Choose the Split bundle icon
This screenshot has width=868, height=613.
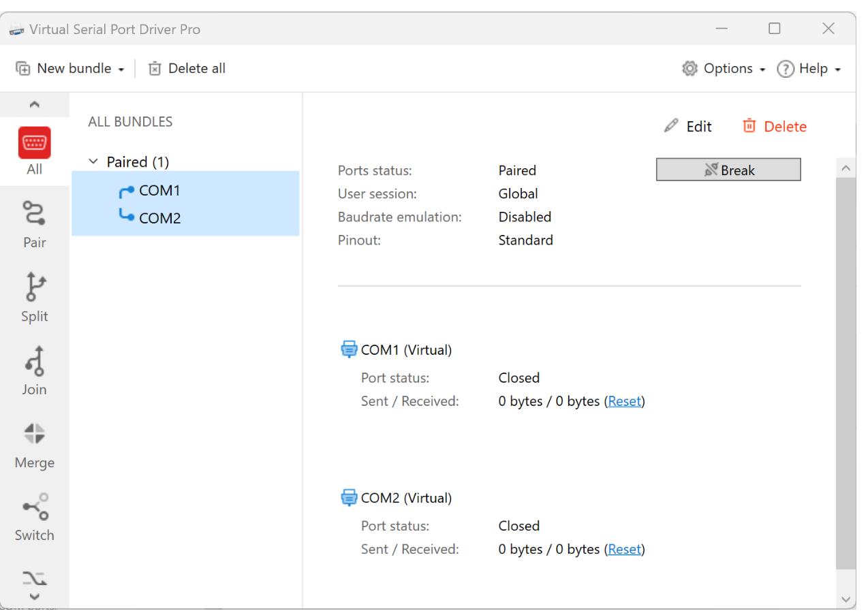pos(35,287)
